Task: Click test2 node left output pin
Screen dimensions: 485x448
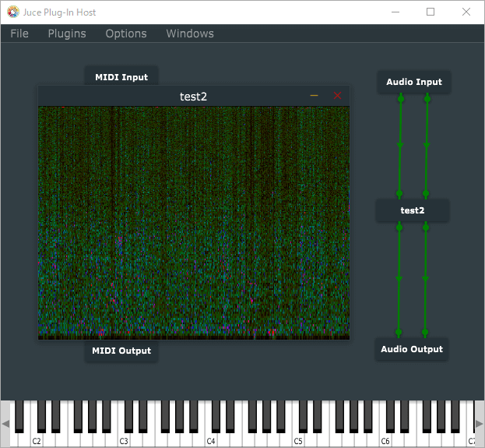Action: click(x=399, y=228)
